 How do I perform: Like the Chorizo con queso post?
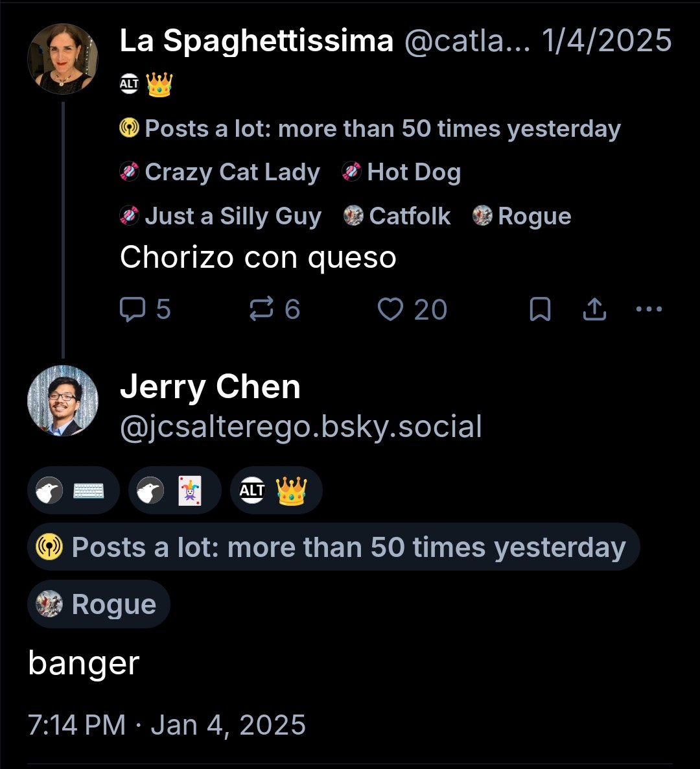390,310
